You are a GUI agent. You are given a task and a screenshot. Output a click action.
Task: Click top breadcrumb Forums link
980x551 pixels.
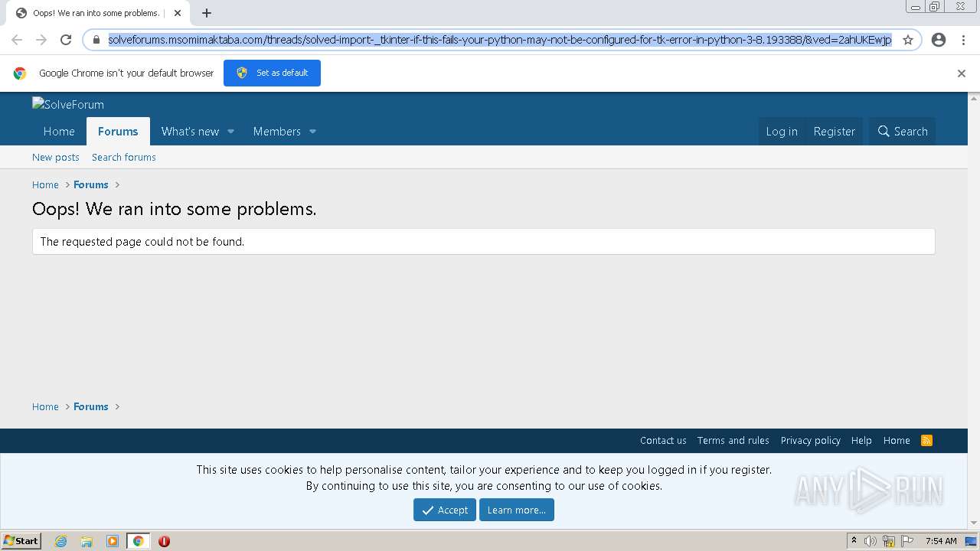click(x=91, y=184)
